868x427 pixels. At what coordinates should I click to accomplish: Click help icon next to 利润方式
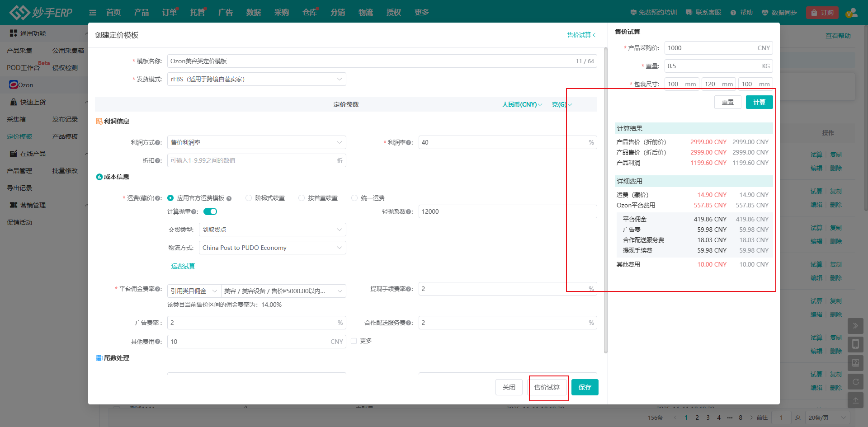tap(158, 143)
